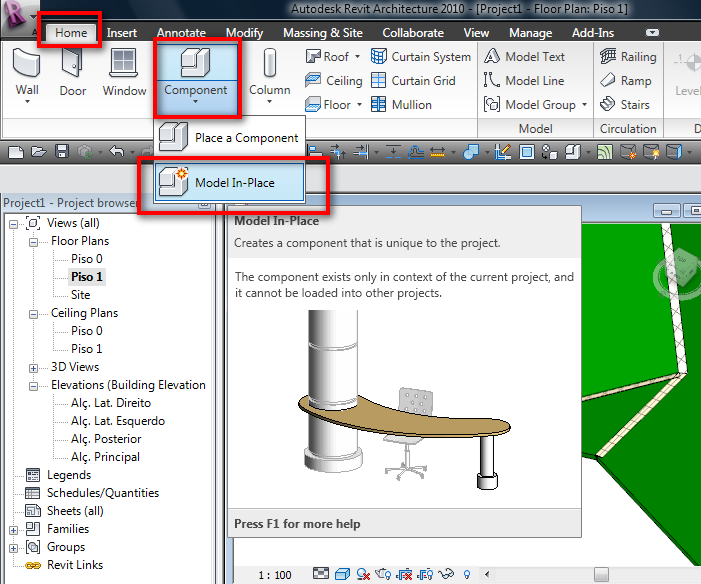
Task: Choose Model In-Place menu entry
Action: coord(230,182)
